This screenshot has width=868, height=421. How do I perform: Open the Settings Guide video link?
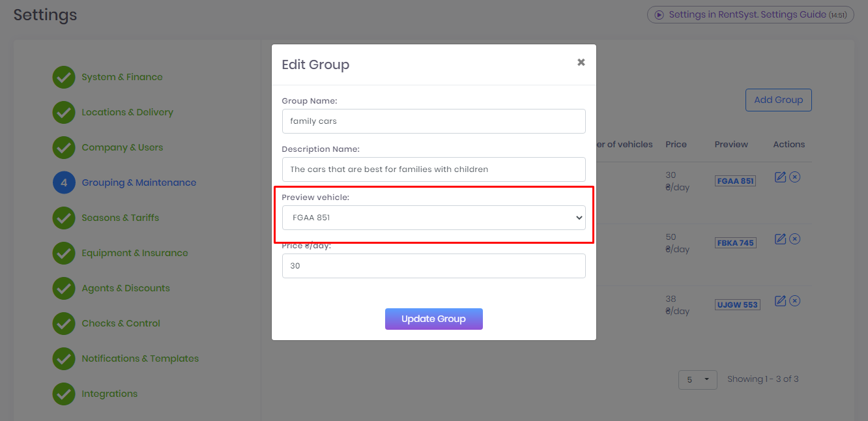click(x=750, y=15)
